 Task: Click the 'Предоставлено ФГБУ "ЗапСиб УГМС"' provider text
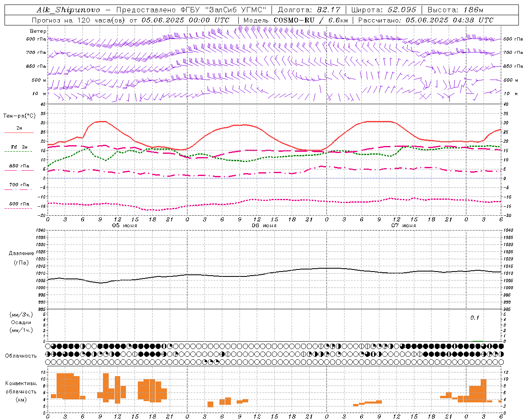pyautogui.click(x=191, y=10)
